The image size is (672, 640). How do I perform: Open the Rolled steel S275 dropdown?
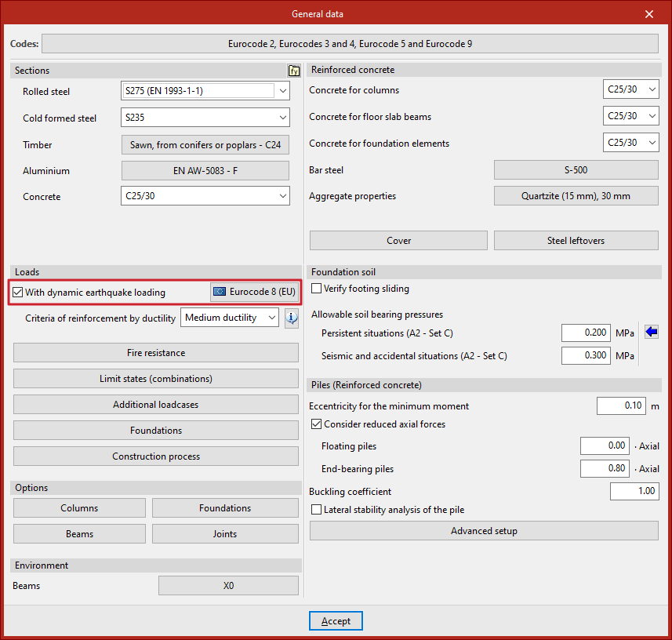(205, 91)
